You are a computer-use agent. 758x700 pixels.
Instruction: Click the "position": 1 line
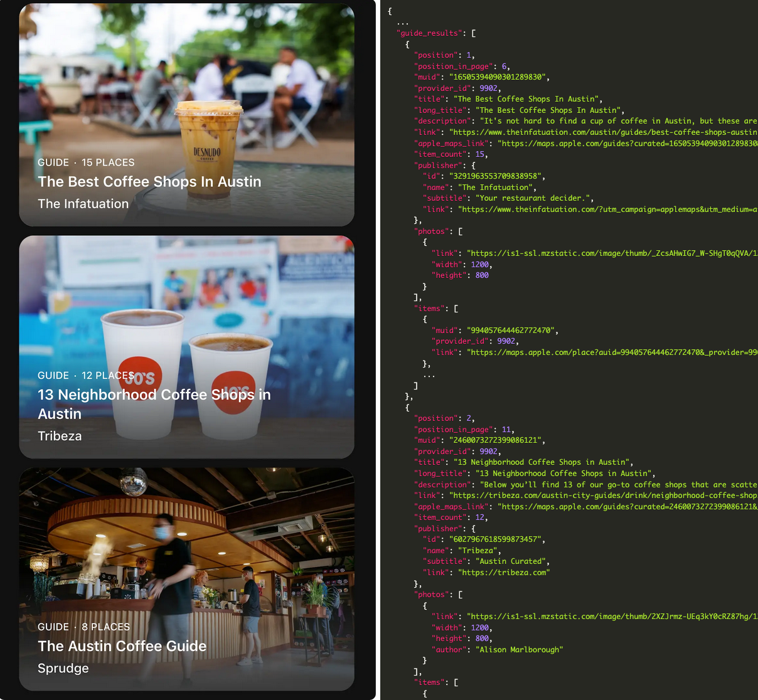445,55
